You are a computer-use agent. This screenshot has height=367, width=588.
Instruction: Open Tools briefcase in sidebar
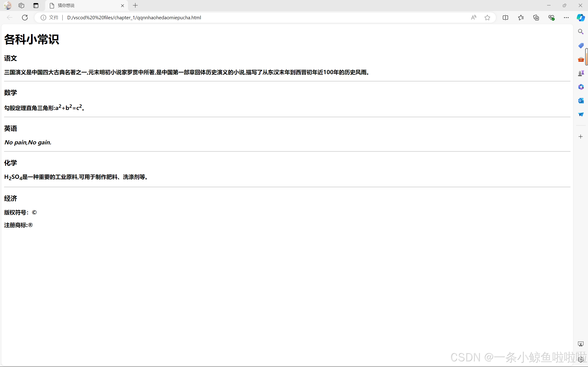[581, 59]
